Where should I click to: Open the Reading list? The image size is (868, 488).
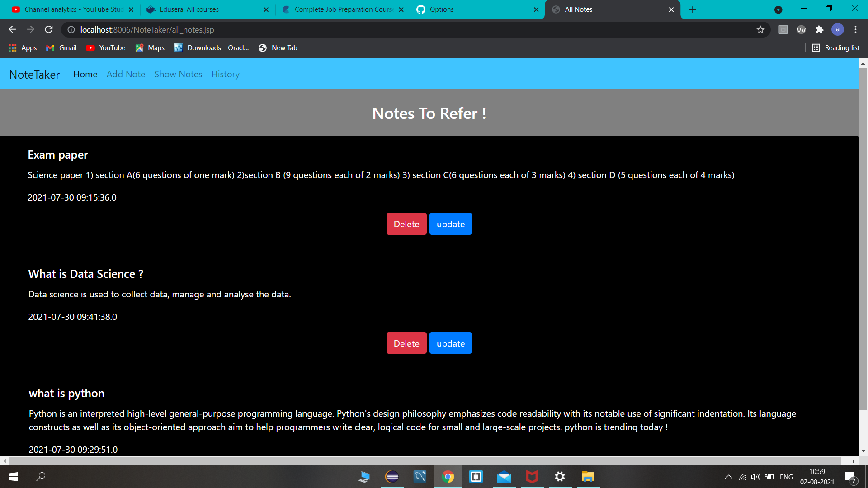[x=835, y=47]
